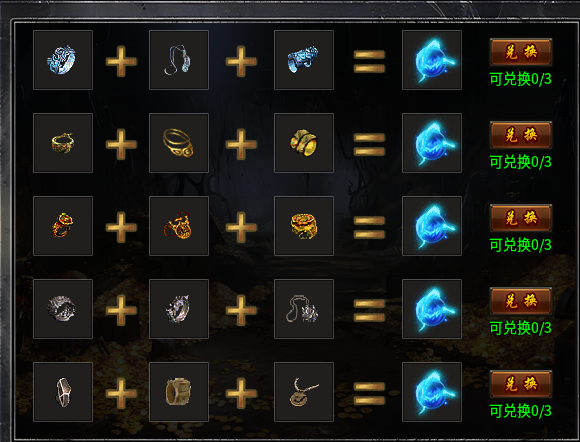Click the silver spiked bracer in the fourth row

179,309
